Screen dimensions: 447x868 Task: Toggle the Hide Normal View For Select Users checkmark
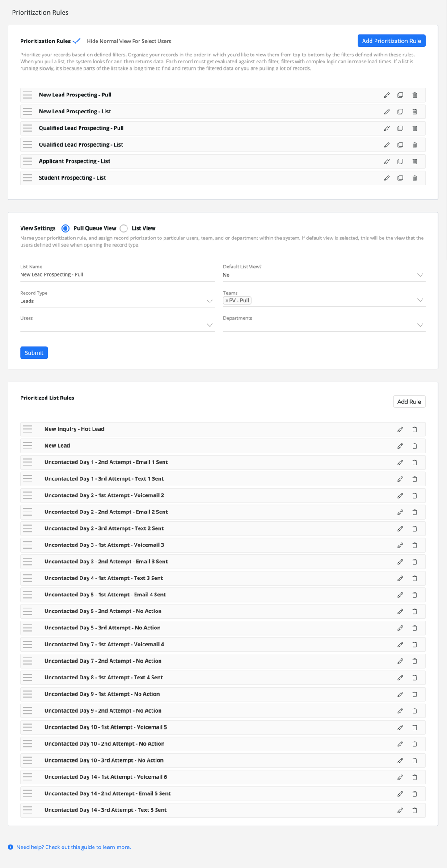77,41
